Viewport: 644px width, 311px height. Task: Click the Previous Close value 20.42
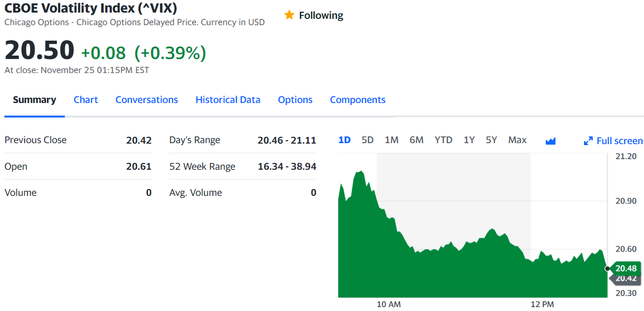point(139,140)
